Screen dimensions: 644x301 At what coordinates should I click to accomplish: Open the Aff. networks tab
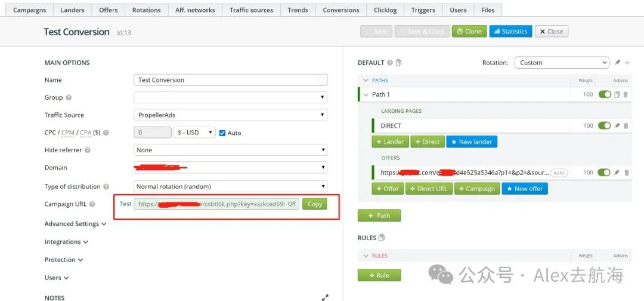[195, 10]
